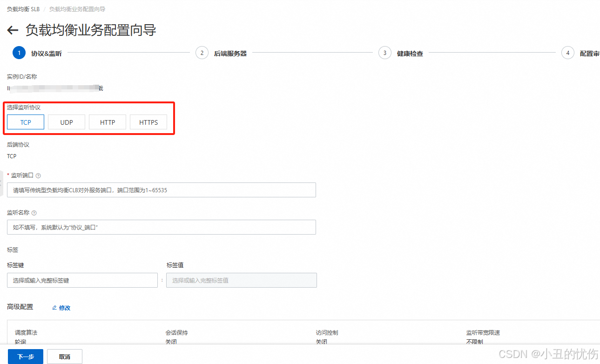The height and width of the screenshot is (364, 600).
Task: Click the 健康检查 step label
Action: pos(410,54)
